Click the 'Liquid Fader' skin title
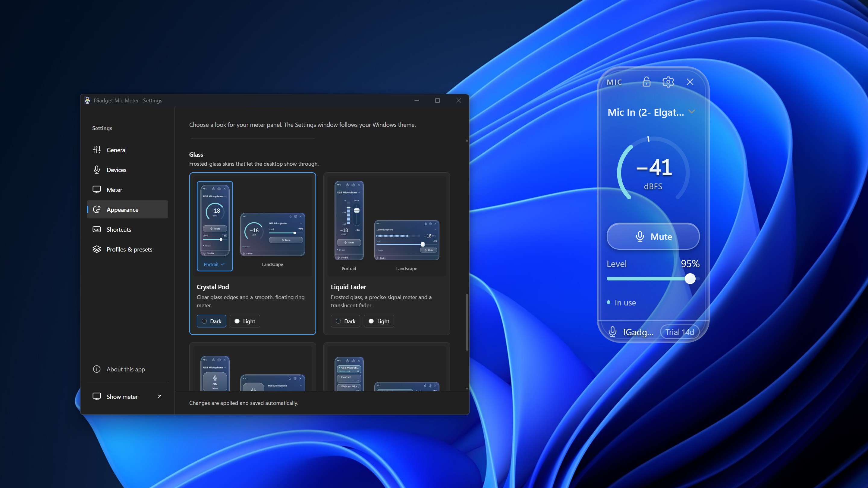Image resolution: width=868 pixels, height=488 pixels. (x=348, y=287)
